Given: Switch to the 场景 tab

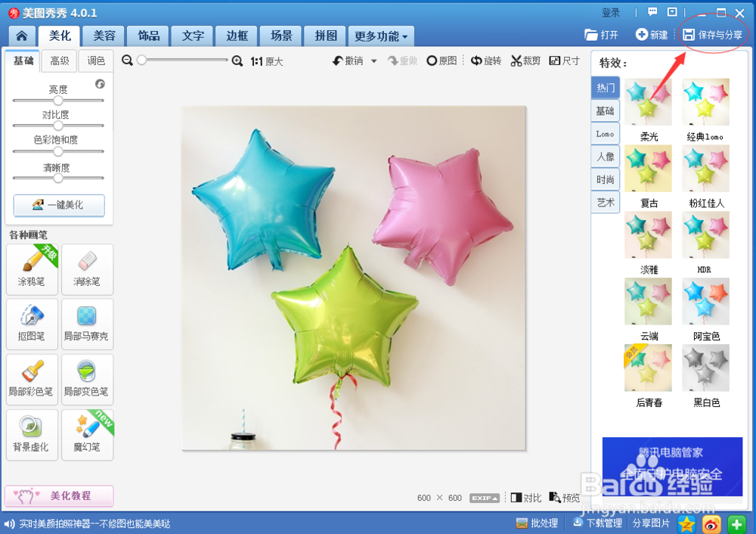Looking at the screenshot, I should 281,36.
